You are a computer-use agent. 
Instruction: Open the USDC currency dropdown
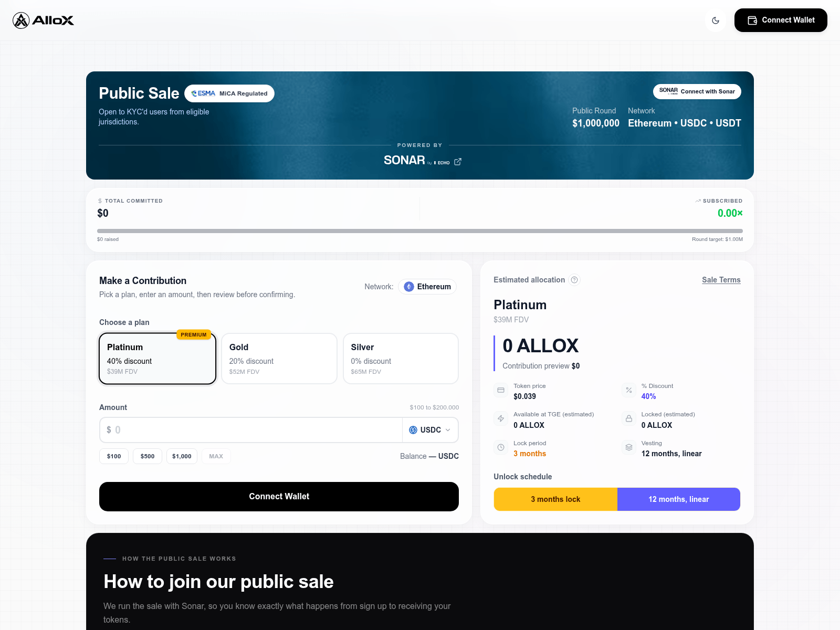click(430, 430)
